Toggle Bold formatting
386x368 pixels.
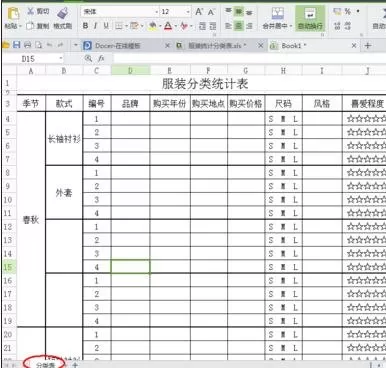tap(85, 26)
